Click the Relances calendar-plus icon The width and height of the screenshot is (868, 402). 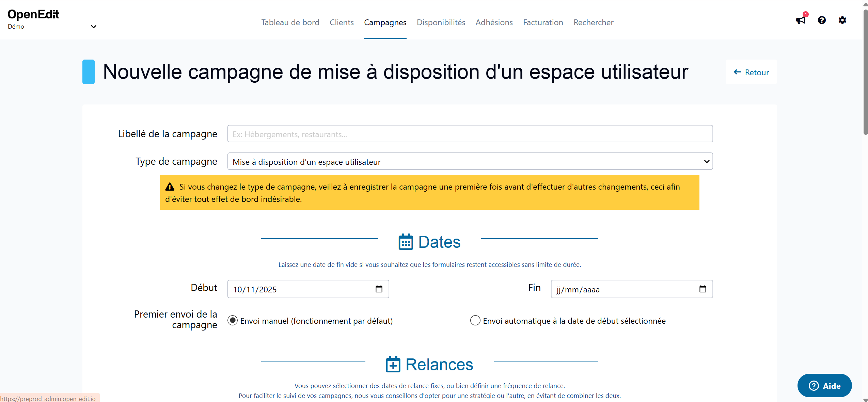click(393, 365)
